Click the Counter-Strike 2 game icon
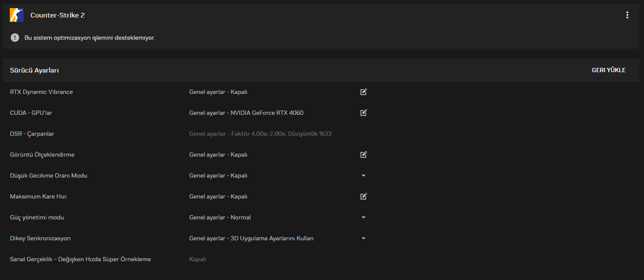Image resolution: width=644 pixels, height=280 pixels. point(17,15)
